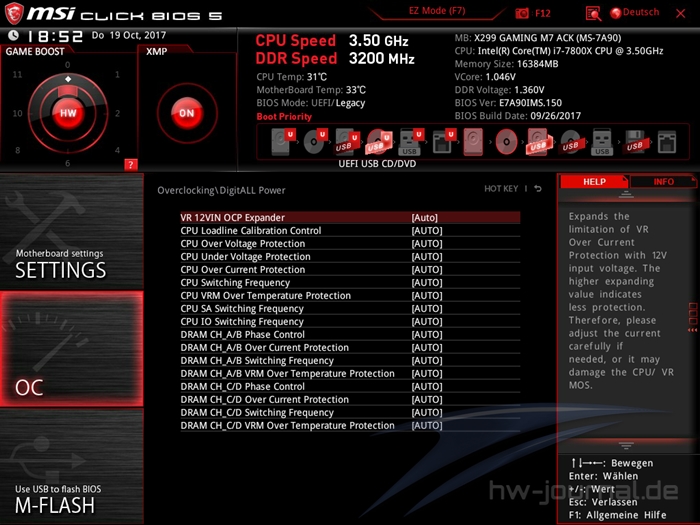
Task: Open the search magnifier icon
Action: (x=593, y=13)
